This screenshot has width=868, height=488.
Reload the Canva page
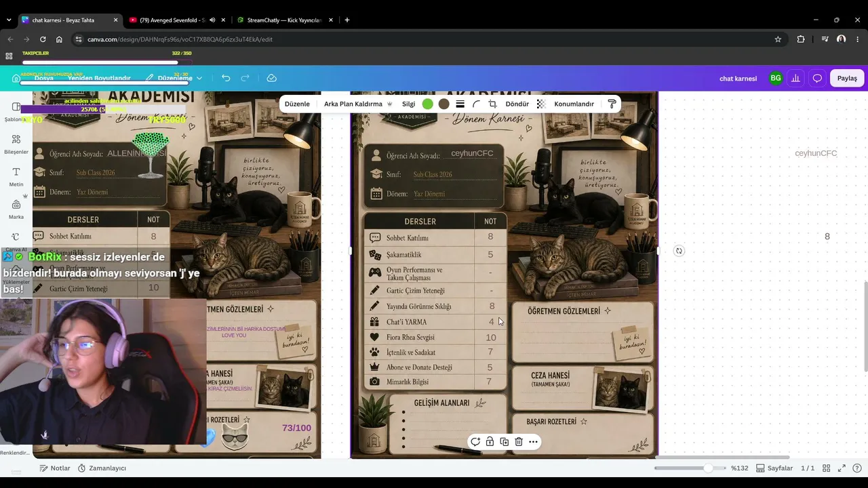tap(43, 39)
